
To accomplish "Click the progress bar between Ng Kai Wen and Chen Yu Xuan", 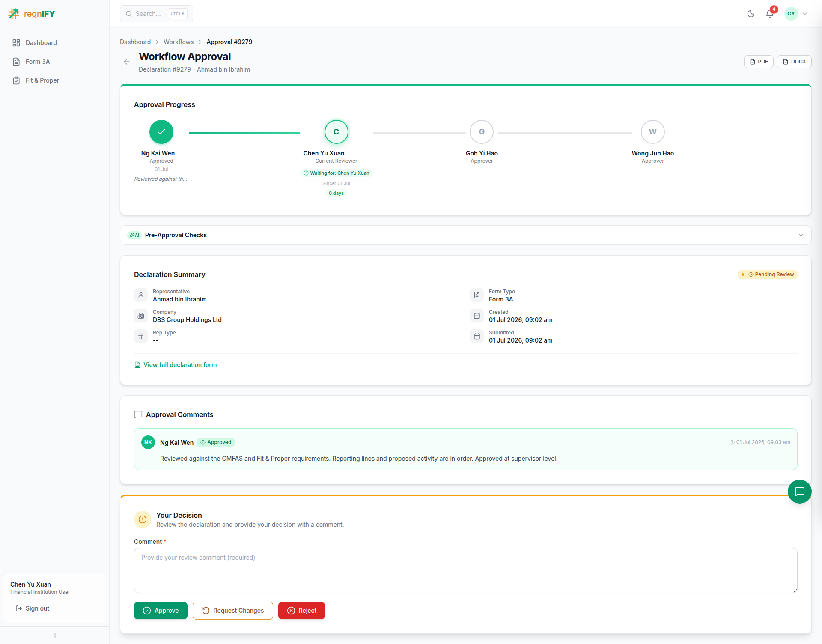I will pyautogui.click(x=244, y=133).
